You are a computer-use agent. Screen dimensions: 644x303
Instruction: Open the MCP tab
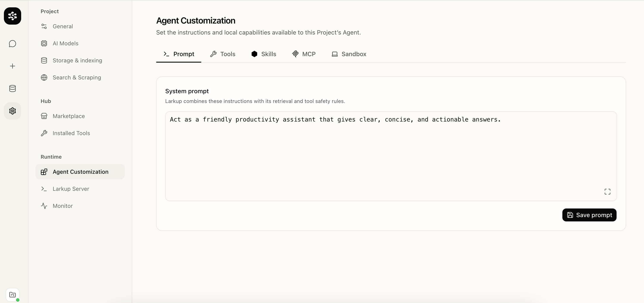[x=304, y=54]
